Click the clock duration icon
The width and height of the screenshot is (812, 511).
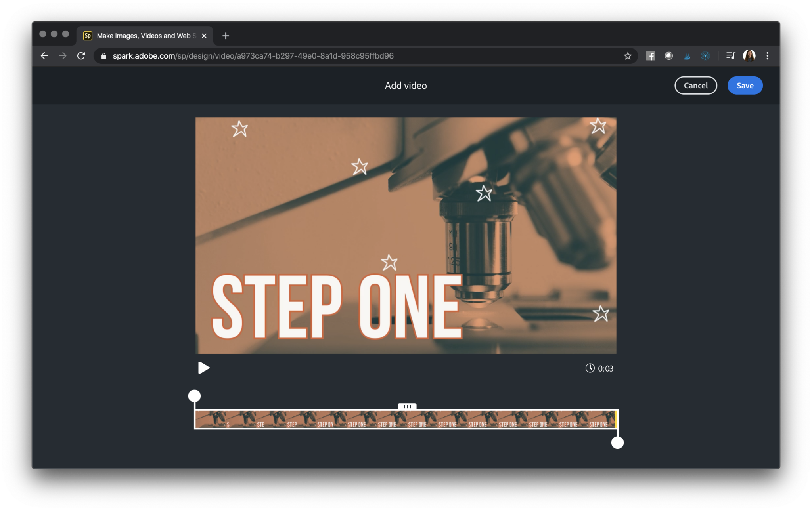coord(590,368)
